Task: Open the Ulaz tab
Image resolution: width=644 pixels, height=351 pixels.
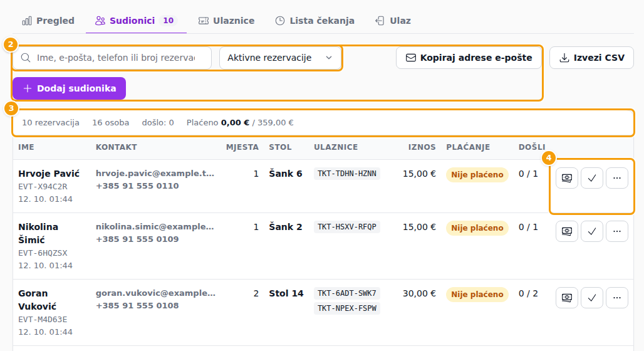Action: (393, 21)
